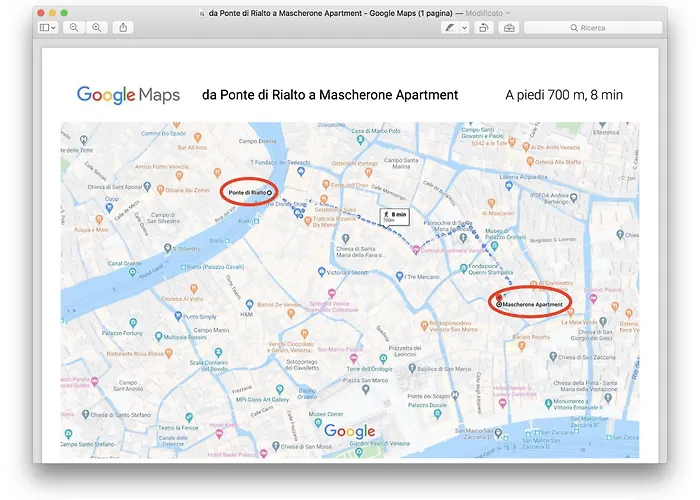Click the green fullscreen window button
The height and width of the screenshot is (500, 700).
tap(64, 12)
